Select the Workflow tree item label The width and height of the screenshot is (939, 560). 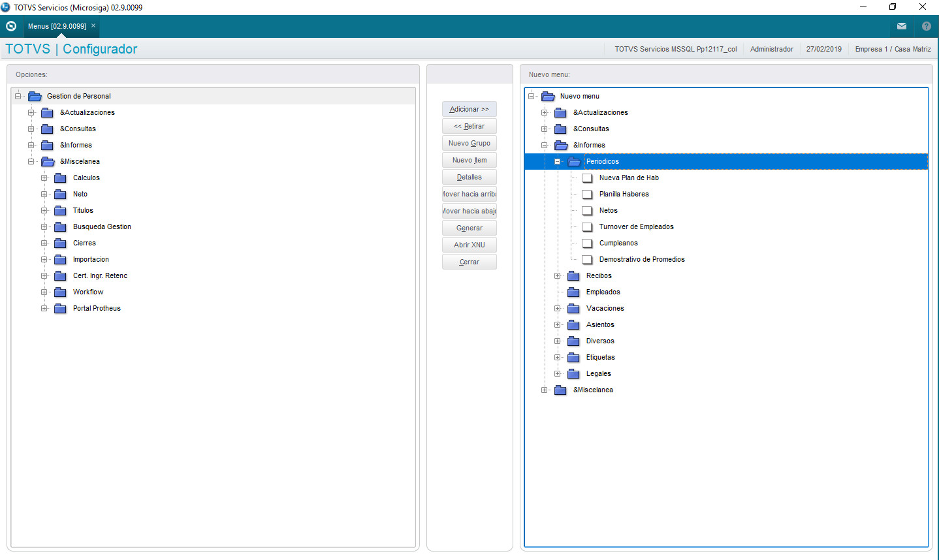point(88,292)
